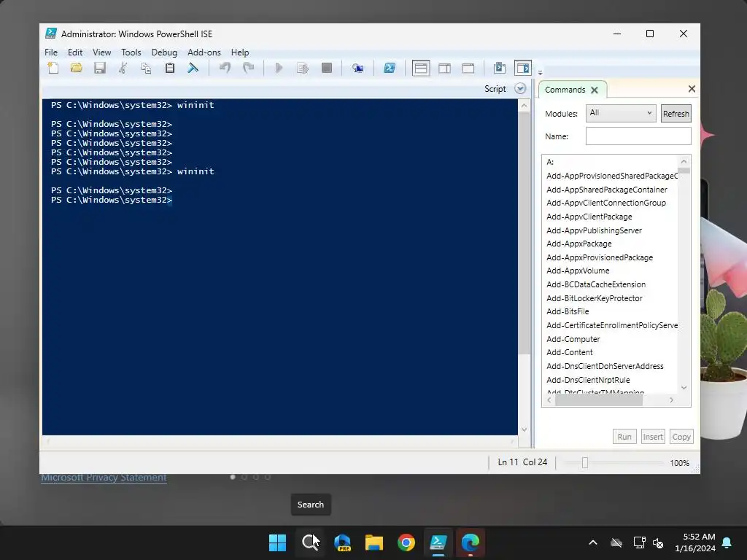The height and width of the screenshot is (560, 747).
Task: Open the Help menu
Action: tap(240, 52)
